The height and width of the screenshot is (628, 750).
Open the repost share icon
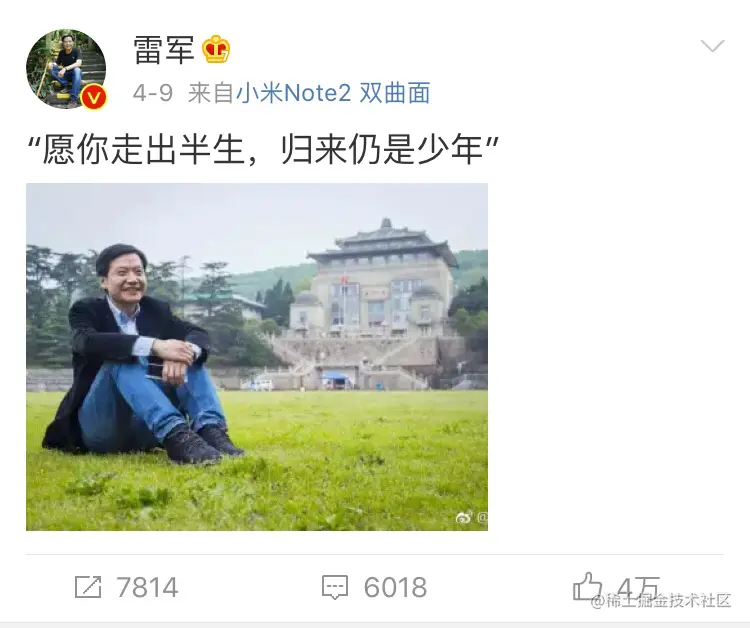[88, 587]
